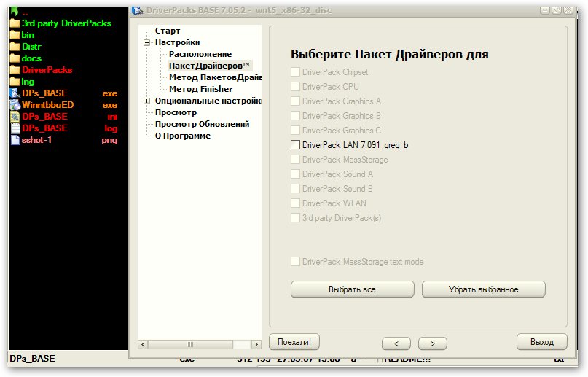Collapse the Настройки tree node
Viewport: 588px width, 377px height.
[146, 43]
